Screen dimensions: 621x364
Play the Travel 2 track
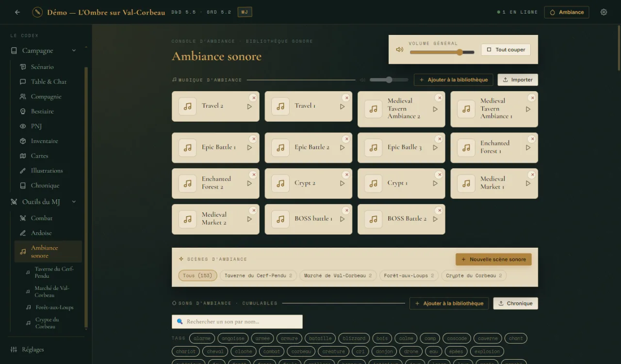pos(249,107)
